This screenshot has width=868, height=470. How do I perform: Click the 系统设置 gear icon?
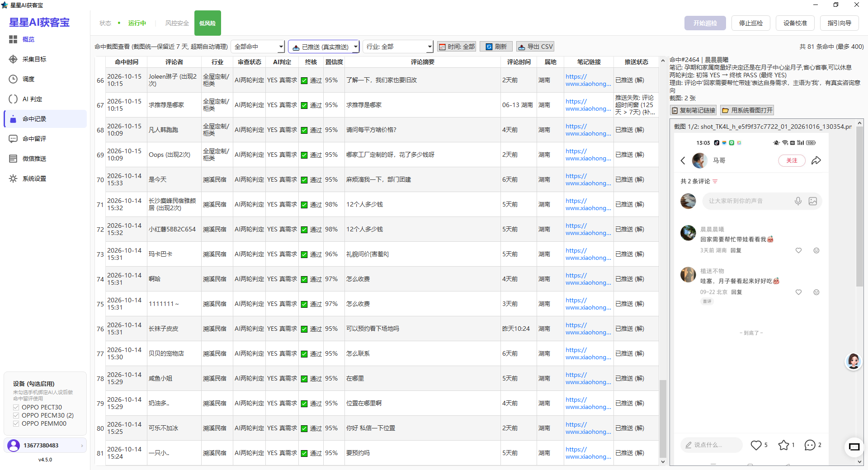pos(13,179)
